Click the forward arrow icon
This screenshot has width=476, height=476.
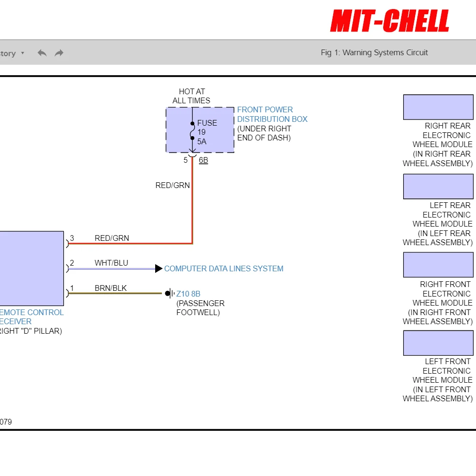pos(59,53)
